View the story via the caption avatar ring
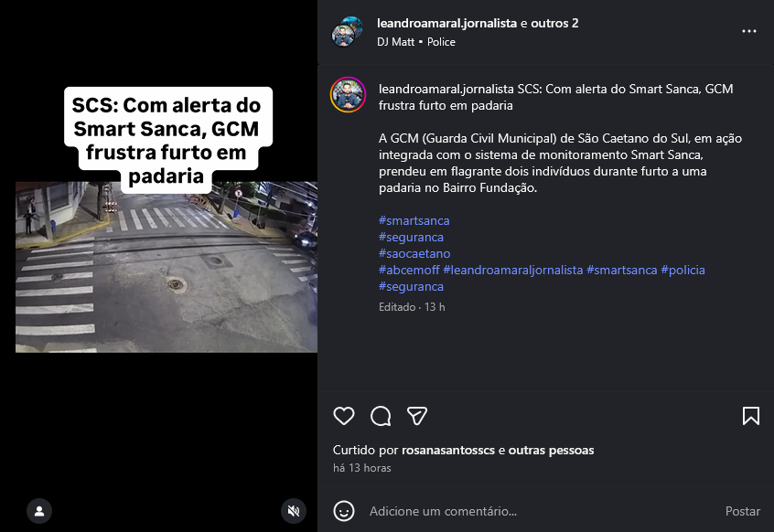This screenshot has height=532, width=774. pyautogui.click(x=348, y=95)
